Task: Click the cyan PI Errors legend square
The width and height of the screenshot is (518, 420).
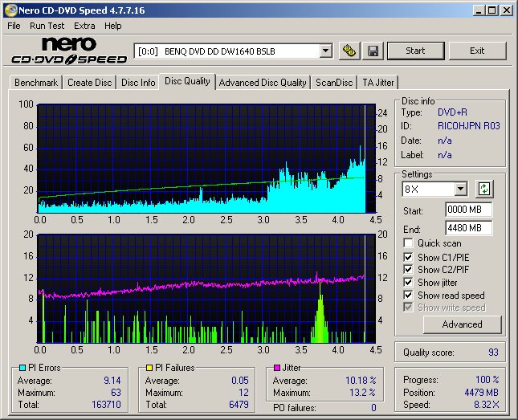Action: point(22,368)
